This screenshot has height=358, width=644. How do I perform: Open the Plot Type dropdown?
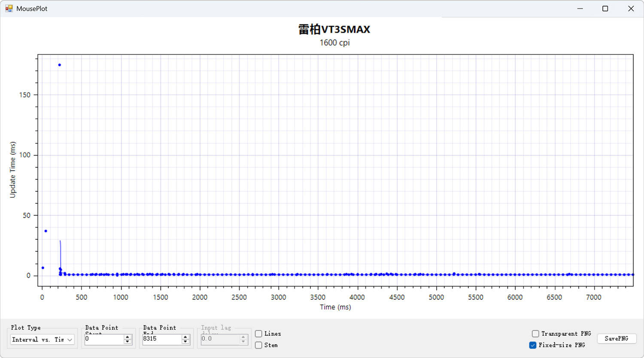42,340
